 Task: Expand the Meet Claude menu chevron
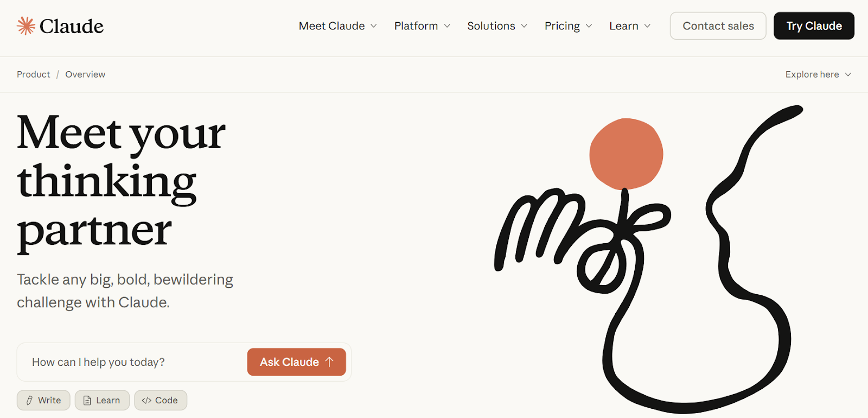tap(374, 26)
